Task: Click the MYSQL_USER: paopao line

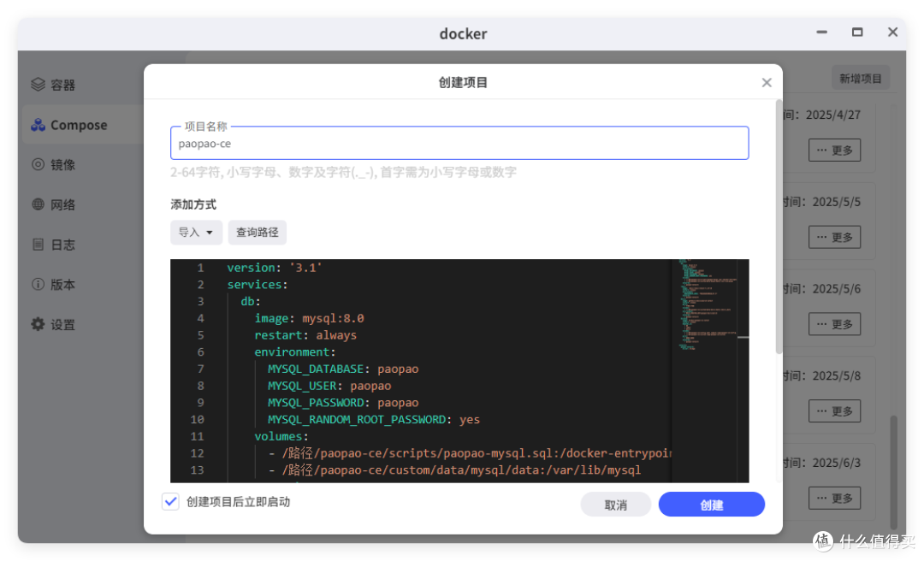Action: click(x=329, y=386)
